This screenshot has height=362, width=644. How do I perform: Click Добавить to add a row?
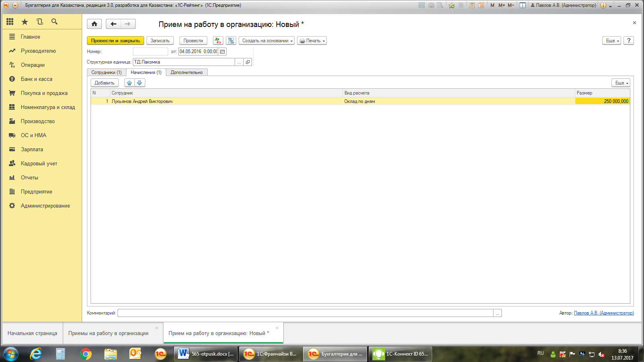105,83
